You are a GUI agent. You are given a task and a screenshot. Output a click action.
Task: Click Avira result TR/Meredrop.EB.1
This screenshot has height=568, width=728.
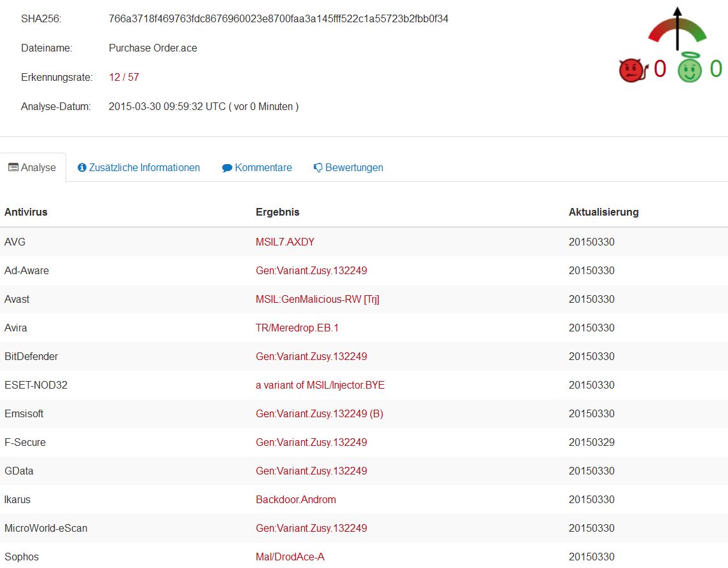pyautogui.click(x=297, y=328)
